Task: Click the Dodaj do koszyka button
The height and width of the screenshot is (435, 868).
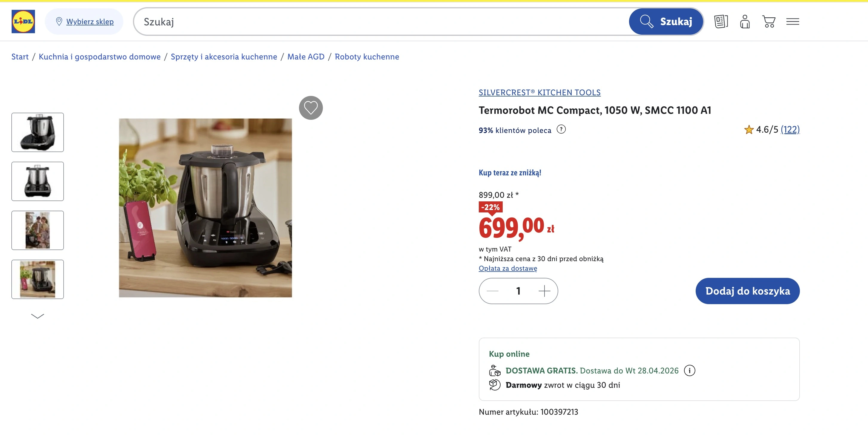Action: [747, 291]
